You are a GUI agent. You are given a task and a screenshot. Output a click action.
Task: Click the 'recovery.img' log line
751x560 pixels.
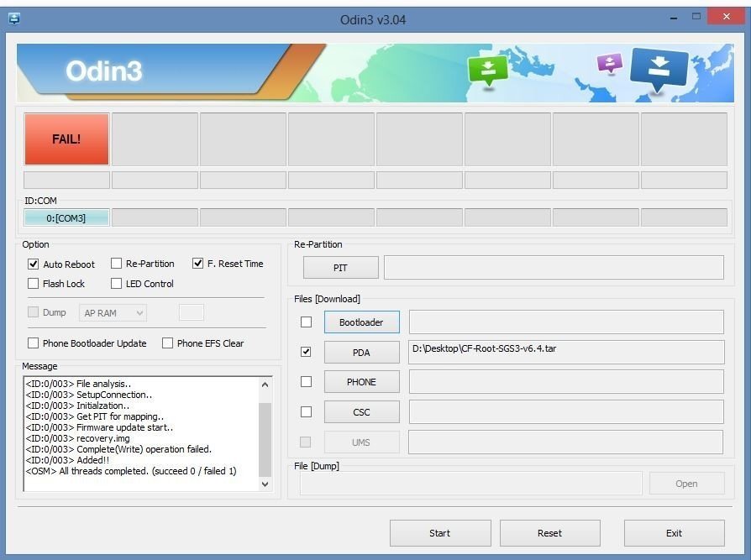[77, 438]
